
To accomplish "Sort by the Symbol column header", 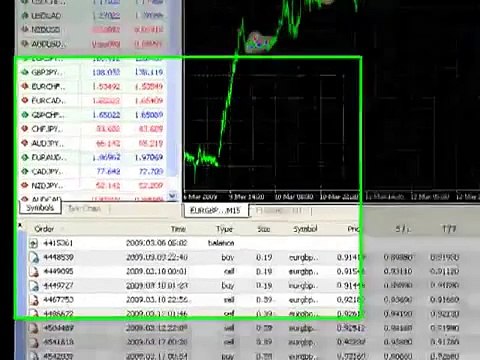I will 305,229.
